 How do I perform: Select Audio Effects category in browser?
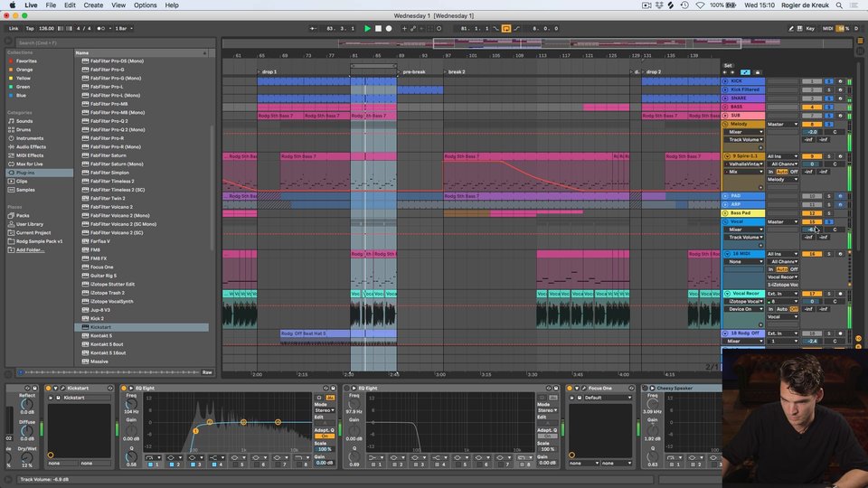31,146
